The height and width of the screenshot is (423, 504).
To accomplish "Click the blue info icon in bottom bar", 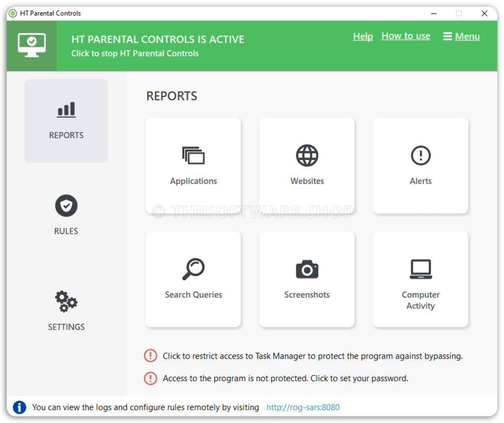I will coord(19,407).
